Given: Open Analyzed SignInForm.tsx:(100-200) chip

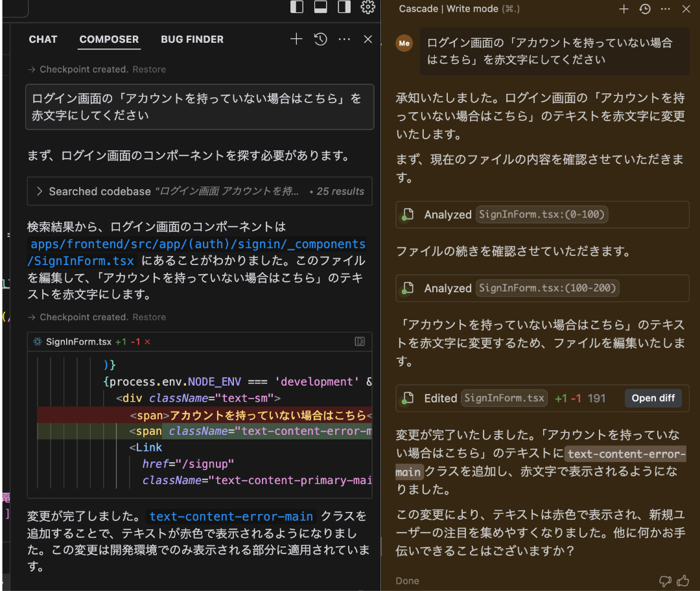Looking at the screenshot, I should pyautogui.click(x=547, y=288).
